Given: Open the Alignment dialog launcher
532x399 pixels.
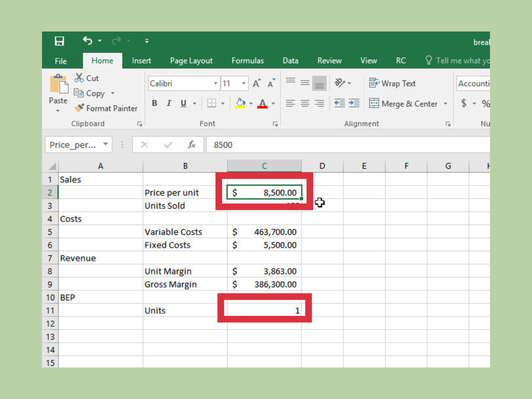Looking at the screenshot, I should (x=448, y=124).
